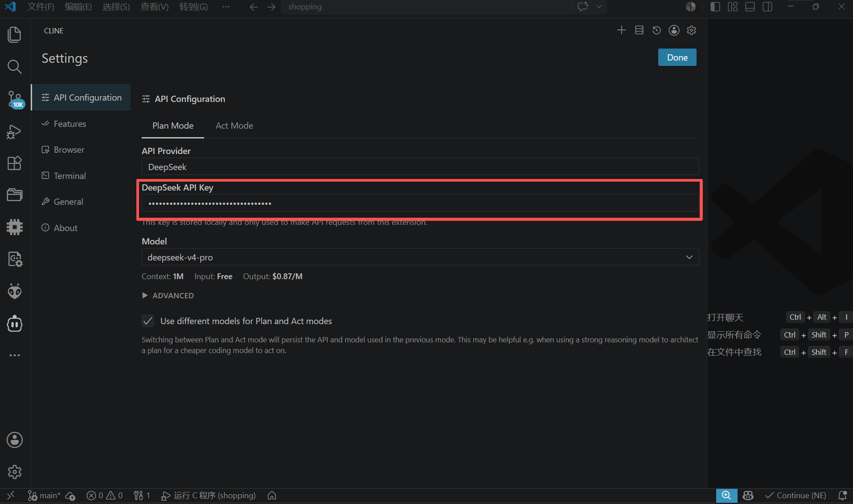This screenshot has height=504, width=853.
Task: Click the cloud sync icon in status bar
Action: click(x=70, y=496)
